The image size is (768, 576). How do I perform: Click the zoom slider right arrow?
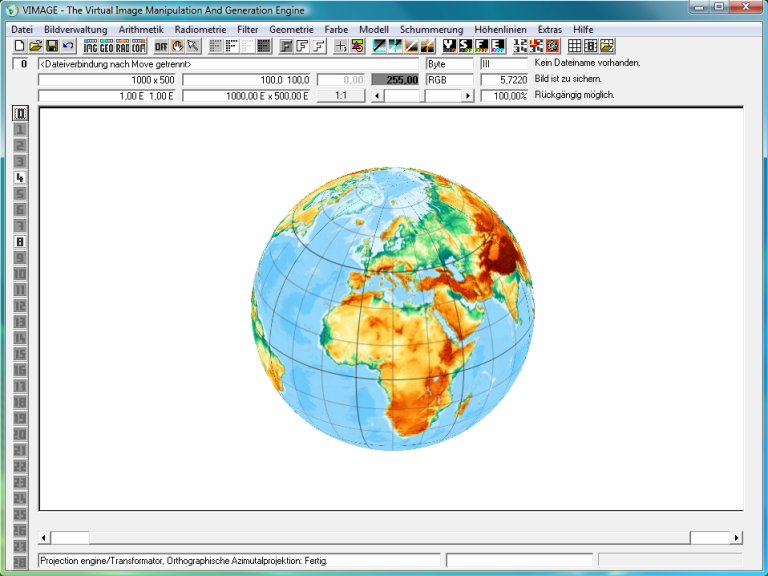pos(467,96)
